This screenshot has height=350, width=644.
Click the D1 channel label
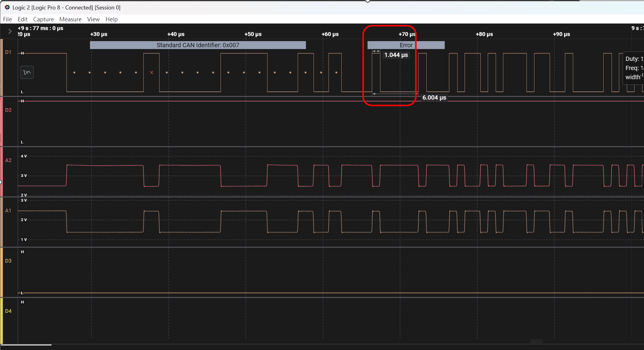pos(8,52)
